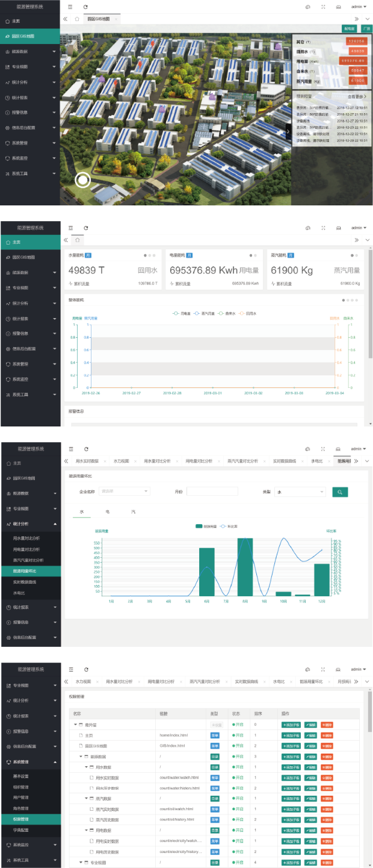373x868 pixels.
Task: Open the 企业名称 dropdown
Action: (x=124, y=492)
